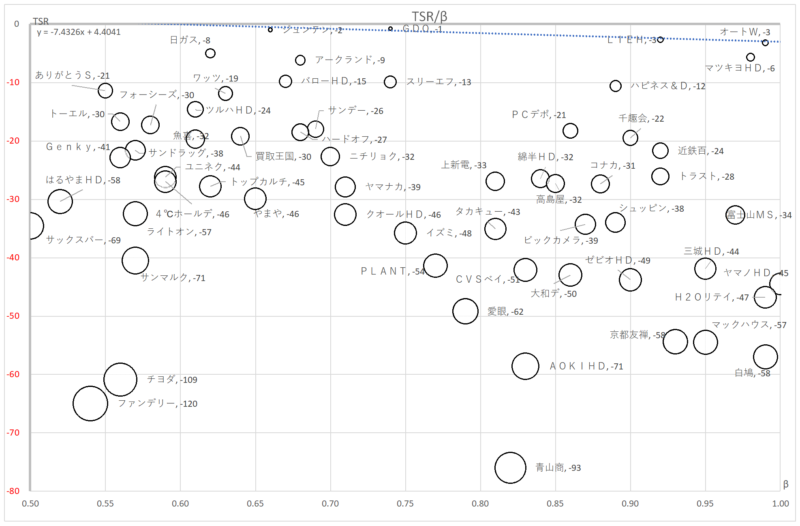Screen dimensions: 800x526
Task: Select the 千趣会, -22 label
Action: click(x=641, y=119)
